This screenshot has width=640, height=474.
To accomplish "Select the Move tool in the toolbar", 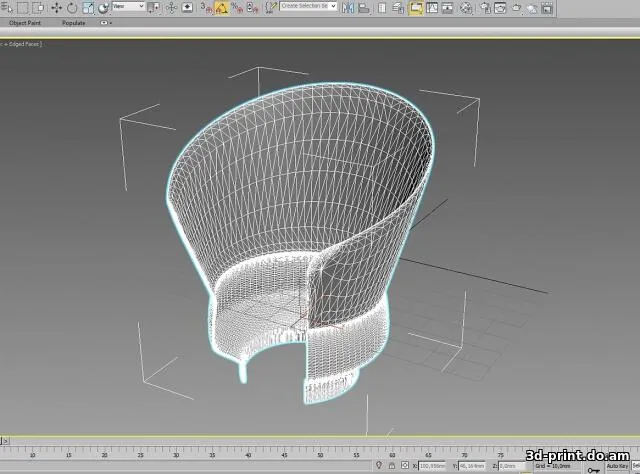I will click(56, 7).
